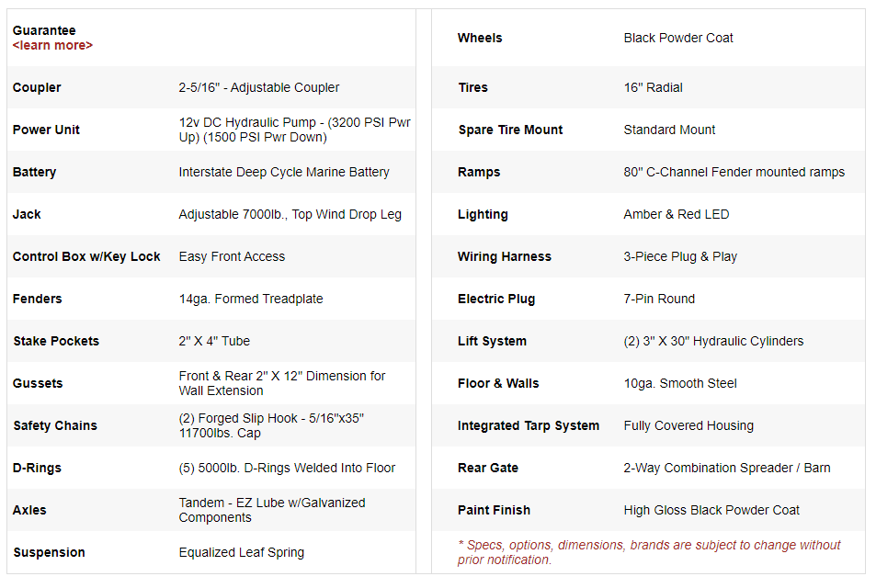Click the Safety Chains label

coord(55,425)
